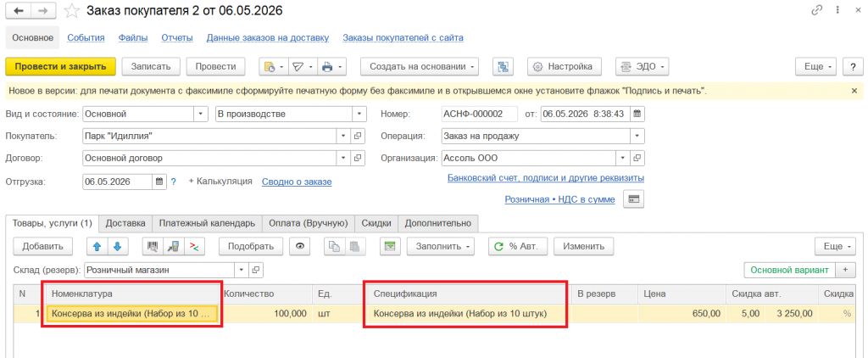Paste rows with the paste icon
The height and width of the screenshot is (358, 868).
tap(355, 247)
